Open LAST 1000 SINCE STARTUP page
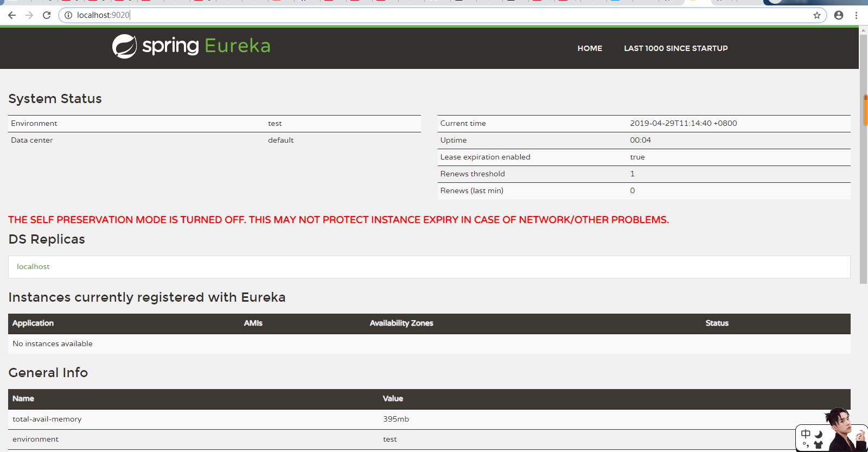This screenshot has height=452, width=868. [x=676, y=48]
